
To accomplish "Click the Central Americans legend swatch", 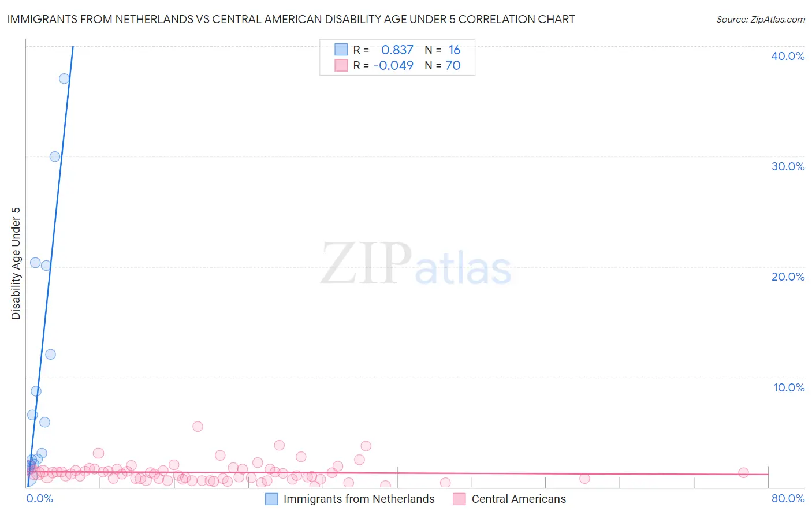I will click(459, 499).
